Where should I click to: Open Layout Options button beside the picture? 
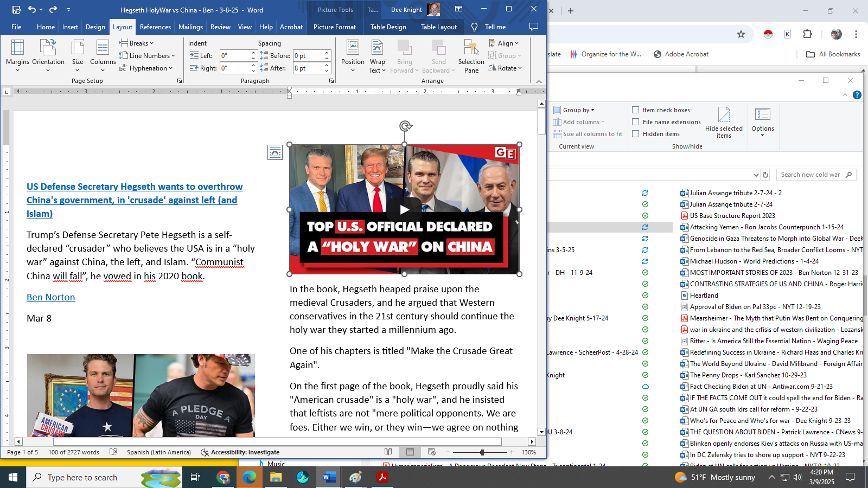pos(275,152)
